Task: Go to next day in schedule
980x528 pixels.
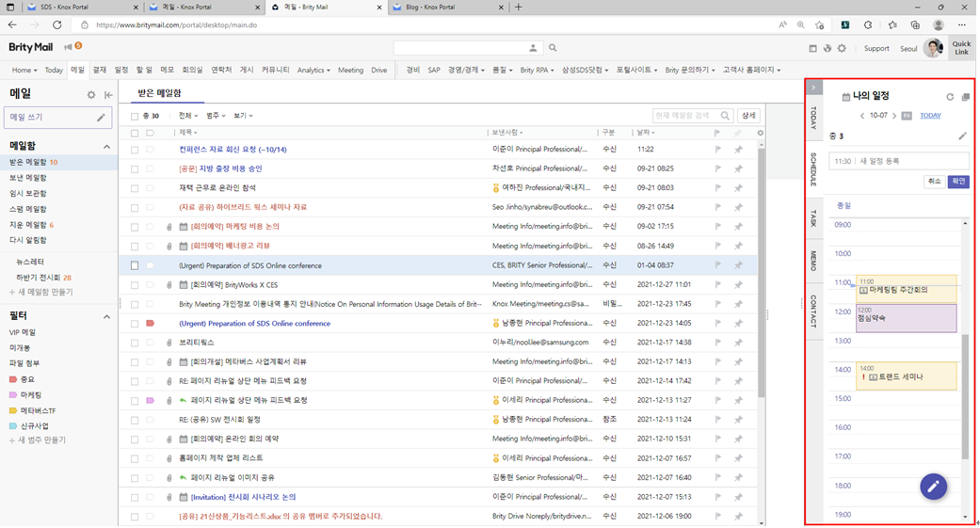Action: pyautogui.click(x=894, y=116)
